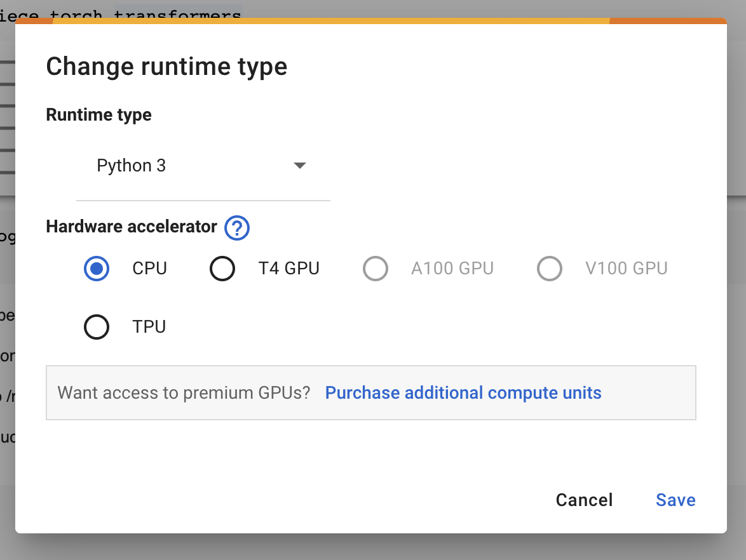Click the "Change runtime type" dialog title

click(166, 67)
